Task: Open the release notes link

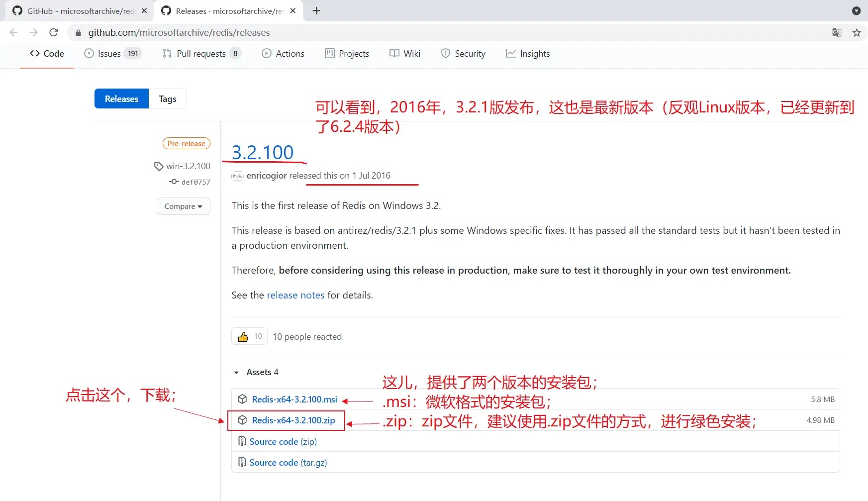Action: click(x=295, y=295)
